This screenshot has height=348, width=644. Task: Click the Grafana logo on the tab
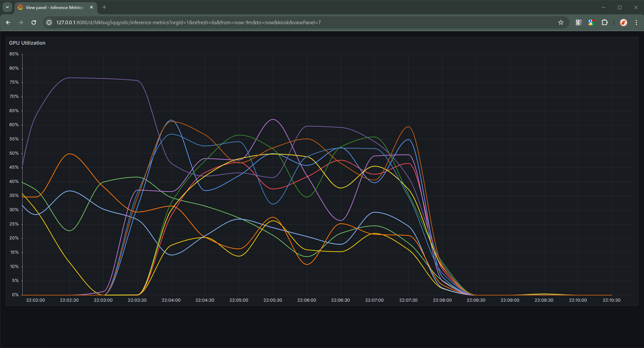20,7
